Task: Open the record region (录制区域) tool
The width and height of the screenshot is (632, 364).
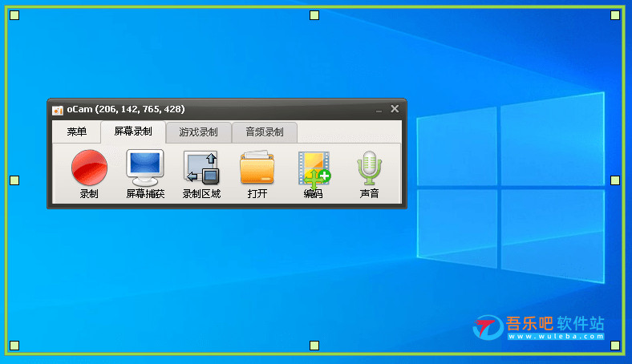Action: pyautogui.click(x=201, y=168)
